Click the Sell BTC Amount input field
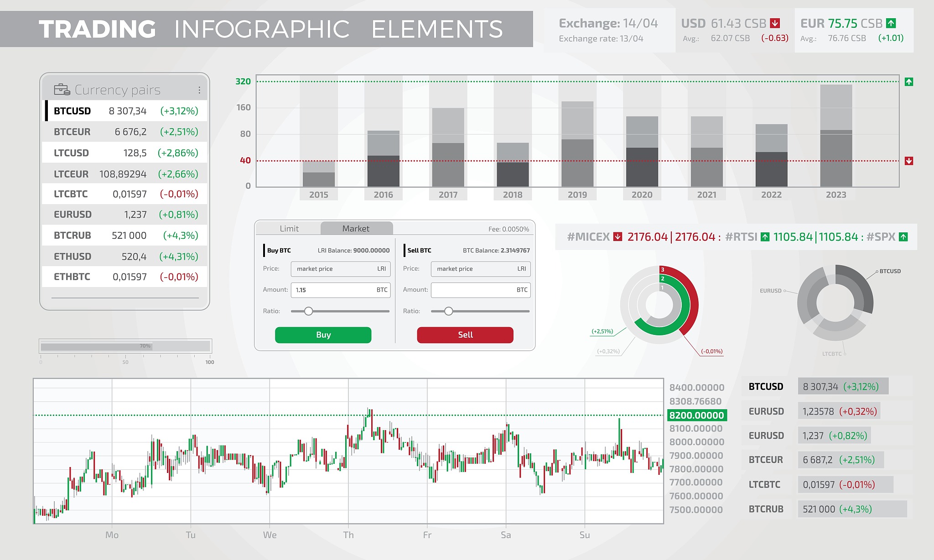Screen dimensions: 934x560 [480, 290]
